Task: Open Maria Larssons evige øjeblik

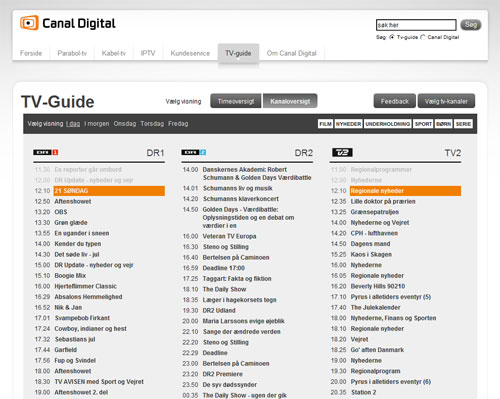Action: point(244,321)
